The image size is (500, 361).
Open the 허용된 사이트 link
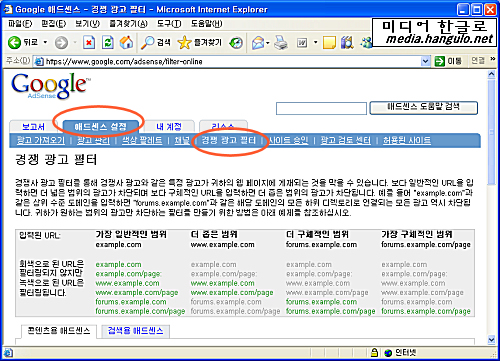point(407,140)
